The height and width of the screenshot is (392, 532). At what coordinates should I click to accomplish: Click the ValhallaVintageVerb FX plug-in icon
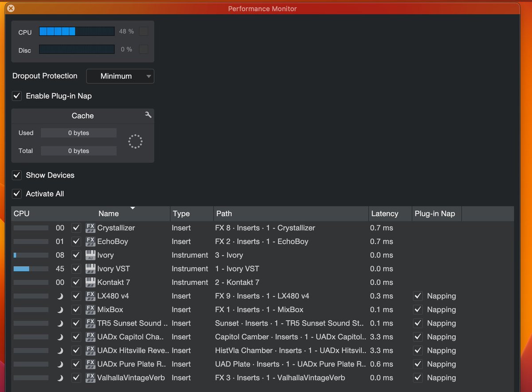(x=90, y=378)
